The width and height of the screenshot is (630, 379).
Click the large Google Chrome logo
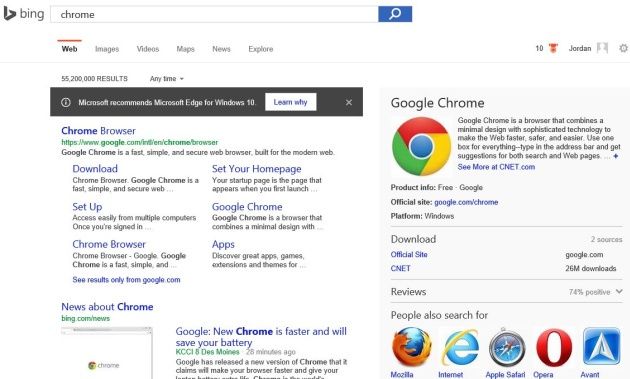(421, 146)
